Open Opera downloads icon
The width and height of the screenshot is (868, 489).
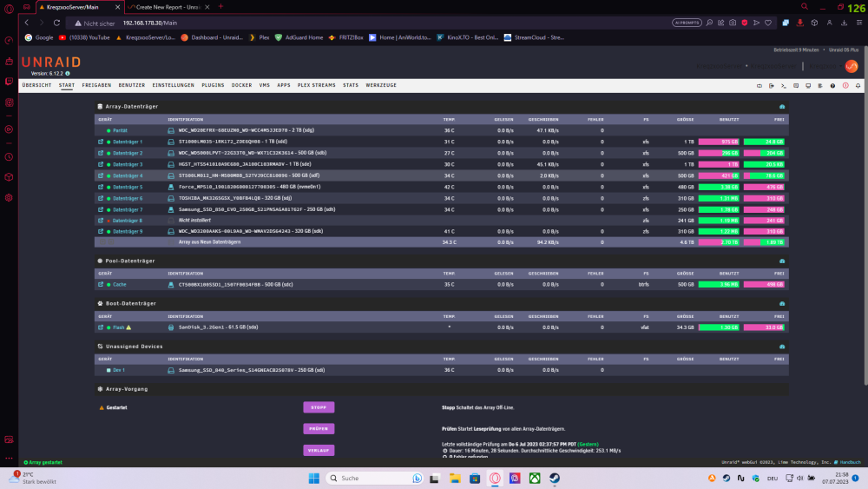click(845, 23)
